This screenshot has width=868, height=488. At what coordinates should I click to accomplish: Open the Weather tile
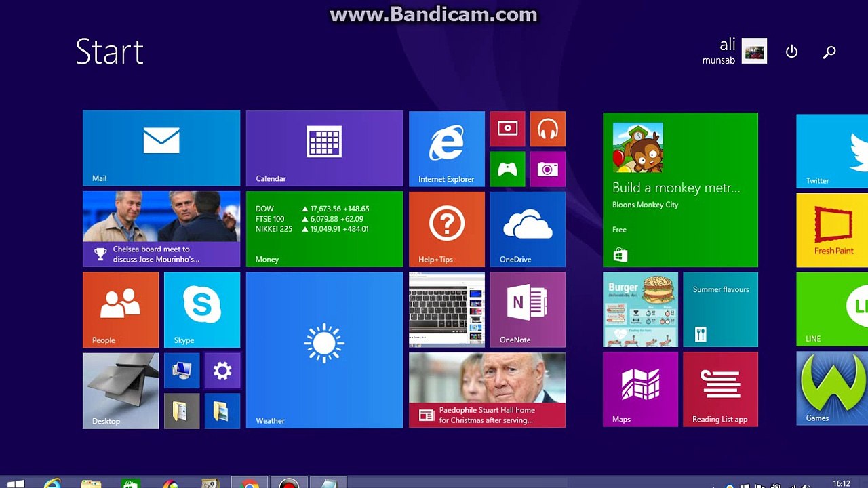click(324, 350)
